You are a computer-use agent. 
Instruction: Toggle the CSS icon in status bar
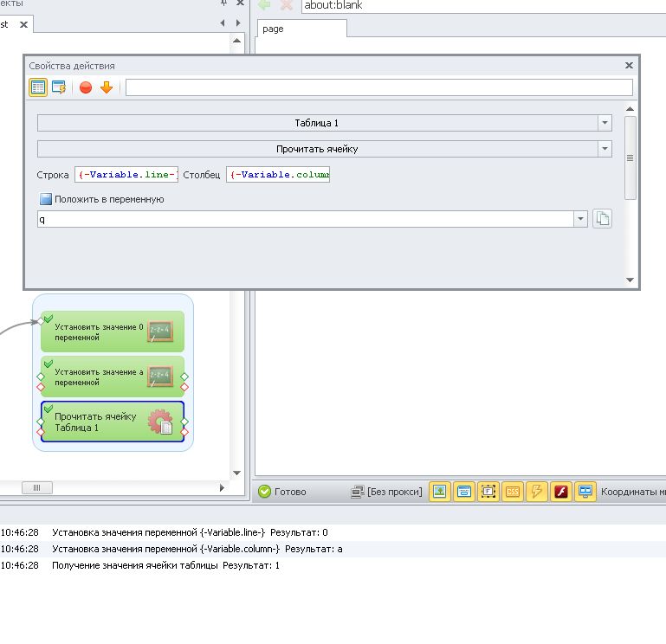(513, 492)
